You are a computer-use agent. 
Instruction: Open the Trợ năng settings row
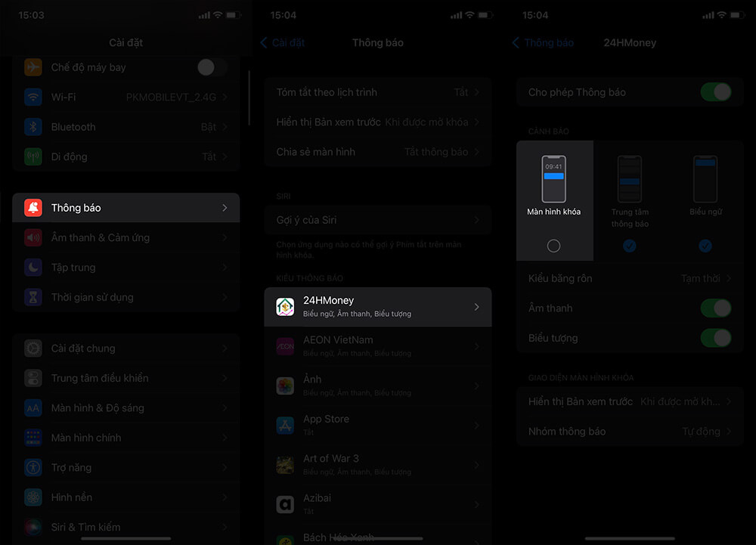[x=125, y=468]
